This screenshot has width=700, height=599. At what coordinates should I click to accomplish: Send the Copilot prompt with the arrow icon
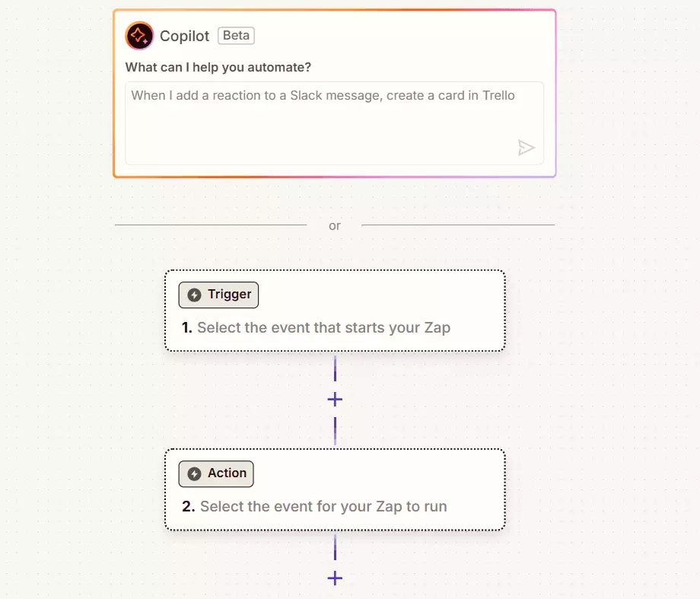coord(527,148)
